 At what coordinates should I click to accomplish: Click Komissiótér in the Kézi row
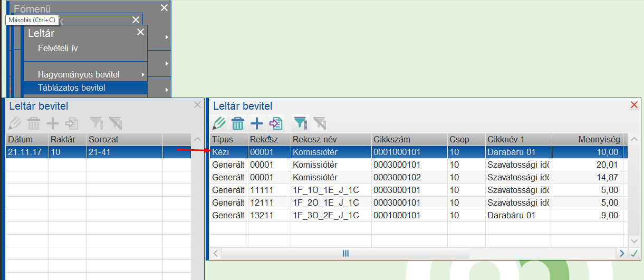coord(331,152)
